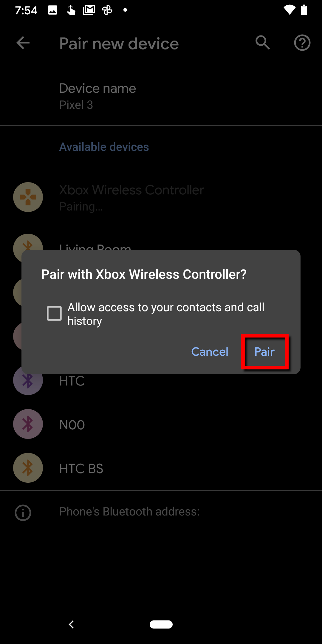Tap HTC Bluetooth device icon
Screen dimensions: 322x644
[x=28, y=380]
